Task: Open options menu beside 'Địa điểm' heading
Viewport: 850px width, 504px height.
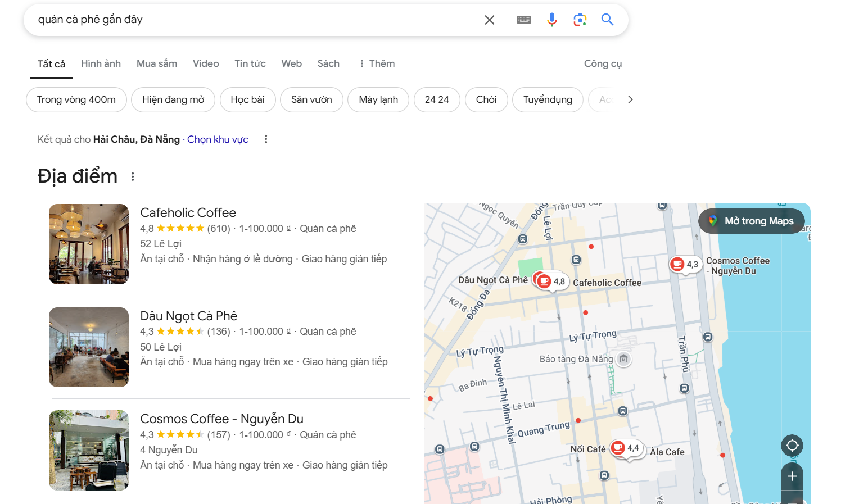Action: point(133,177)
